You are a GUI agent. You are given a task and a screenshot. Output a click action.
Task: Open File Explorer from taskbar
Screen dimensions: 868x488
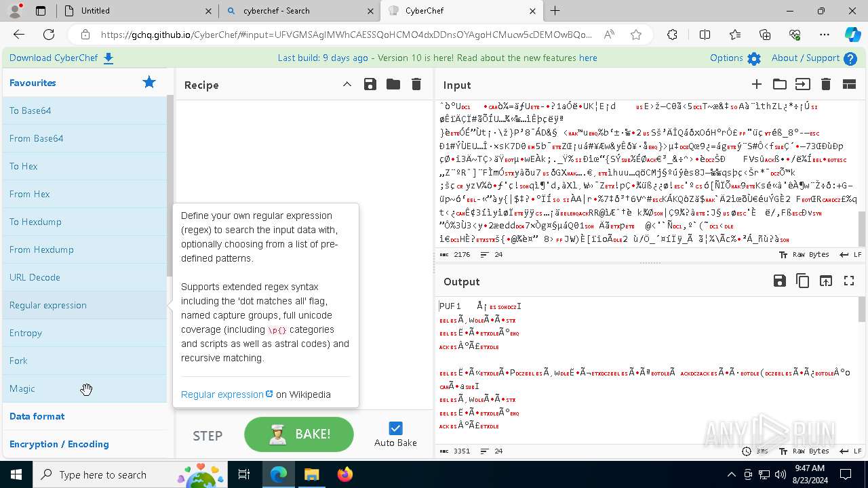click(312, 474)
